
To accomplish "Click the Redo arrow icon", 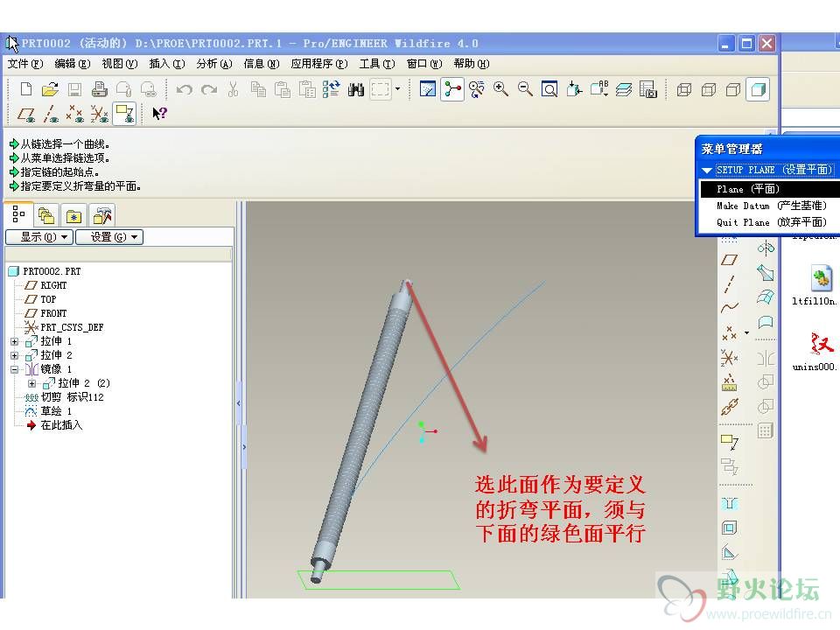I will click(x=209, y=89).
